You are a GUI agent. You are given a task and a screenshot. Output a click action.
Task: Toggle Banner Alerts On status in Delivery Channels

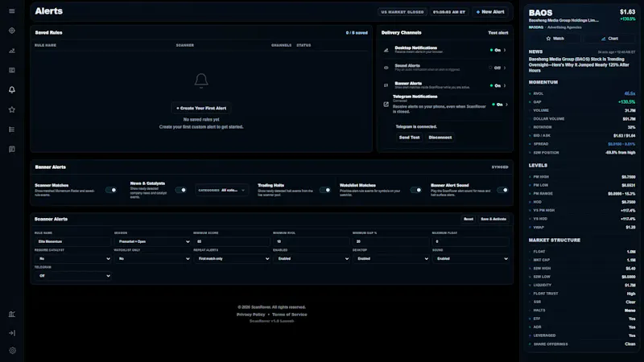(x=495, y=85)
